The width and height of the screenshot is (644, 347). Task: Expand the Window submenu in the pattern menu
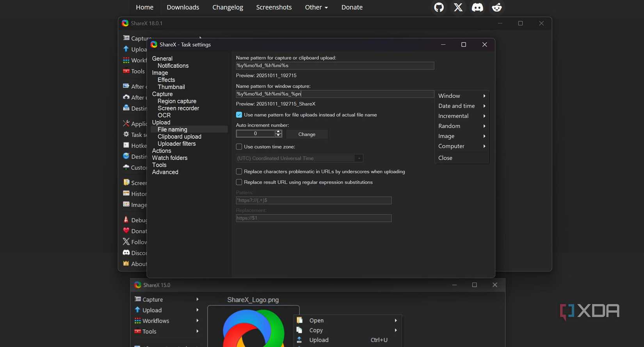pos(462,96)
